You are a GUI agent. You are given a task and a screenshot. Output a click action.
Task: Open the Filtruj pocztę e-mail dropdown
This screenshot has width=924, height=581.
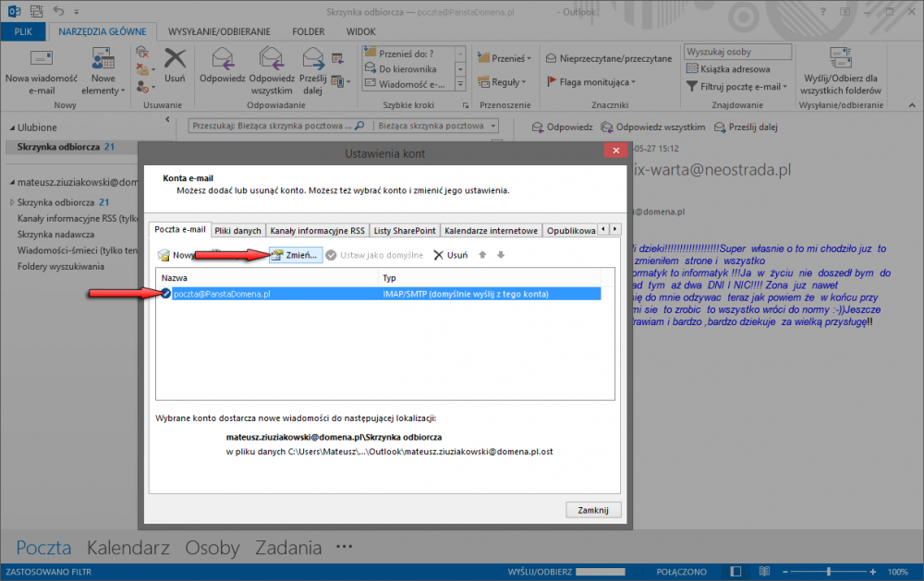click(736, 87)
